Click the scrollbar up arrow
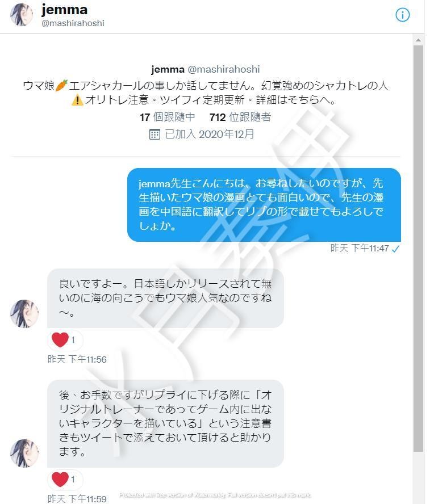430x504 pixels. click(418, 40)
